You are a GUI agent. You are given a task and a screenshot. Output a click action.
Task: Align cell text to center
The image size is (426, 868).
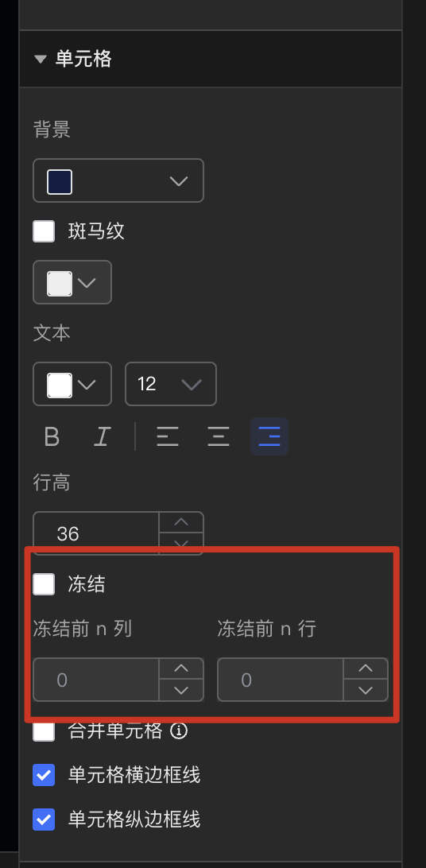(218, 436)
